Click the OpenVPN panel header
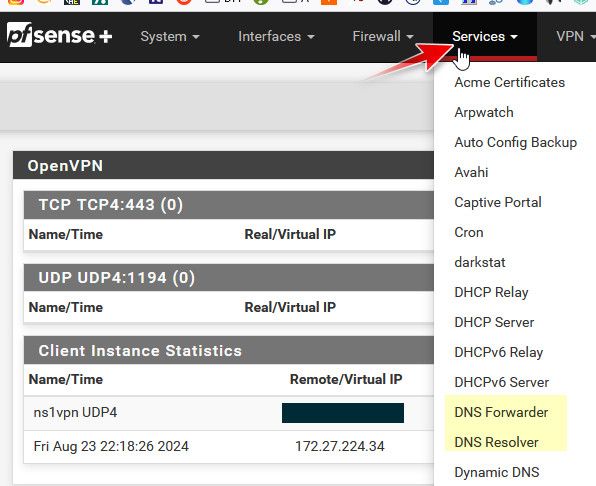This screenshot has width=596, height=486. 224,166
